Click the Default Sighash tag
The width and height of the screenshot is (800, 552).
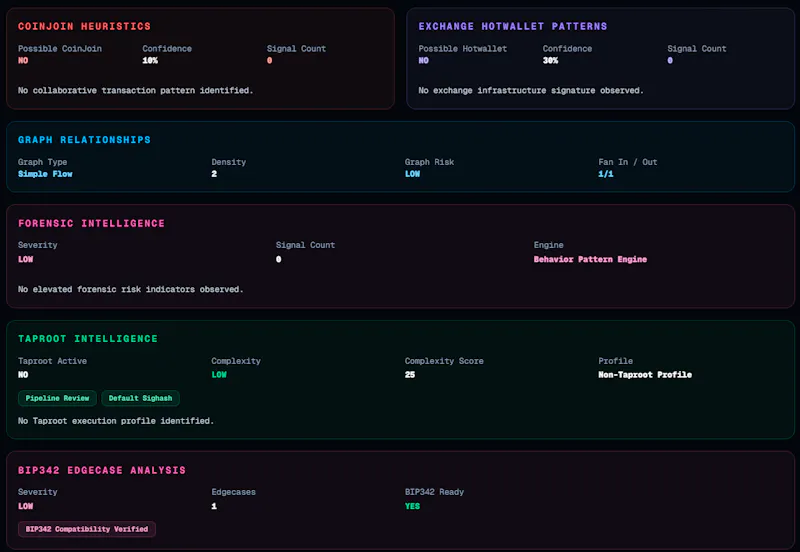(140, 398)
